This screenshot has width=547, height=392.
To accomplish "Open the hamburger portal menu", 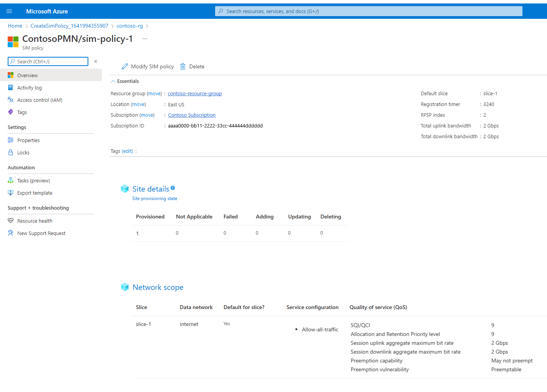I will tap(9, 11).
